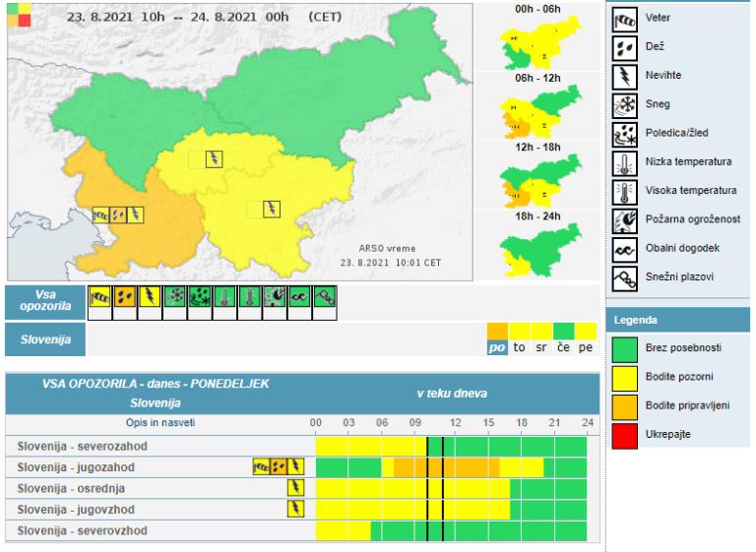Screen dimensions: 756x552
Task: Click thunderstorm icon in Slovenija - osrednja row
Action: [x=294, y=488]
